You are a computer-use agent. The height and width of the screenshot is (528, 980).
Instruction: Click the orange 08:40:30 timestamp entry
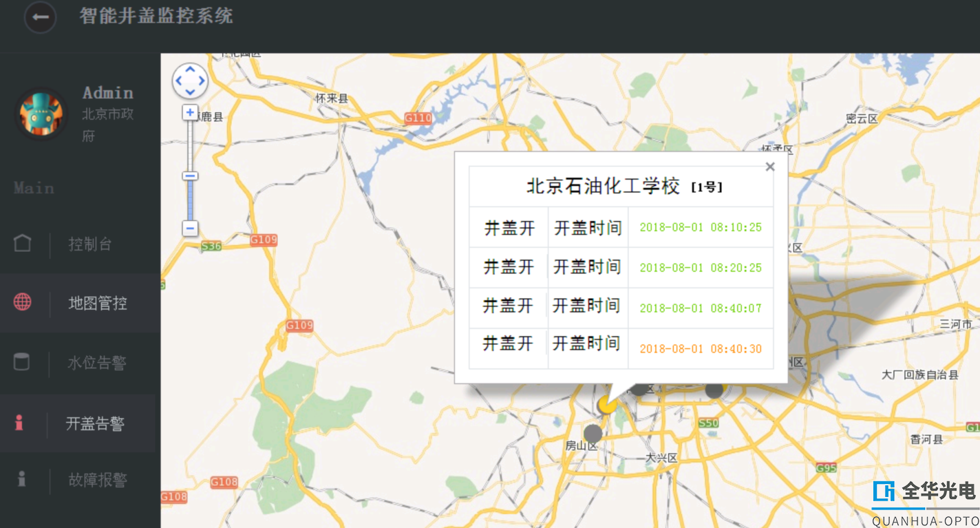(701, 349)
